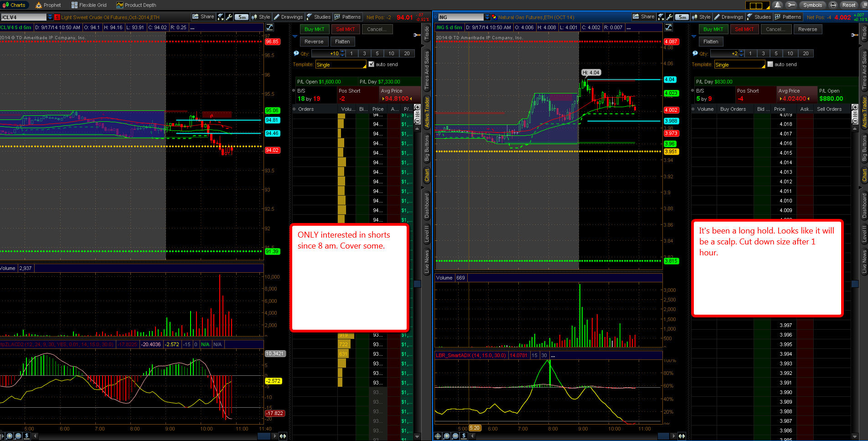The width and height of the screenshot is (868, 441).
Task: Open the Style menu on natural gas chart
Action: 701,17
